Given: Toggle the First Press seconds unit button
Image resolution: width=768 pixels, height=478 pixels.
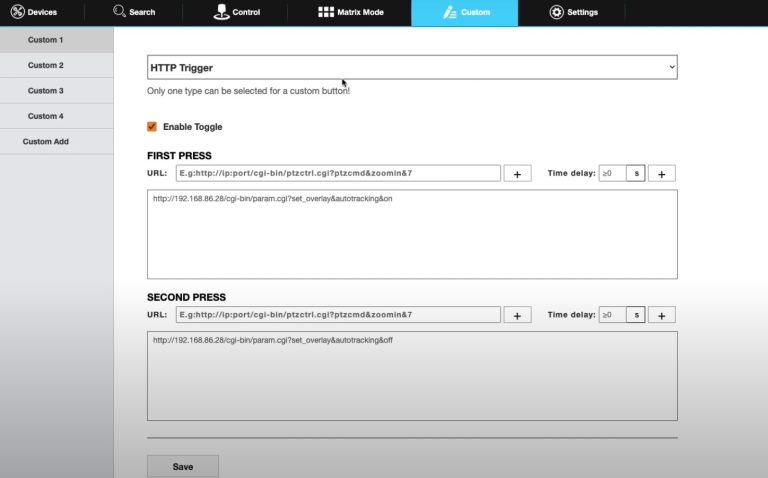Looking at the screenshot, I should 635,174.
